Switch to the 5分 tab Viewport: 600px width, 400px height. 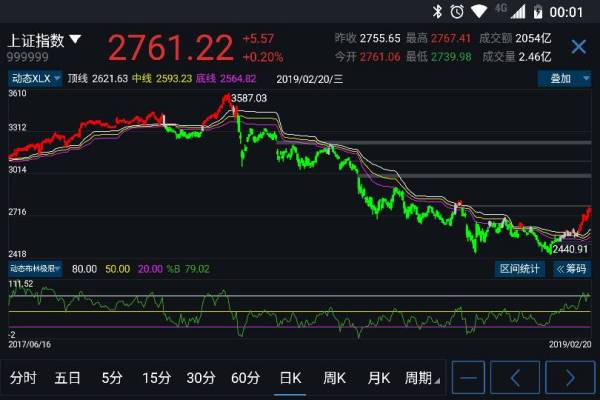click(112, 378)
